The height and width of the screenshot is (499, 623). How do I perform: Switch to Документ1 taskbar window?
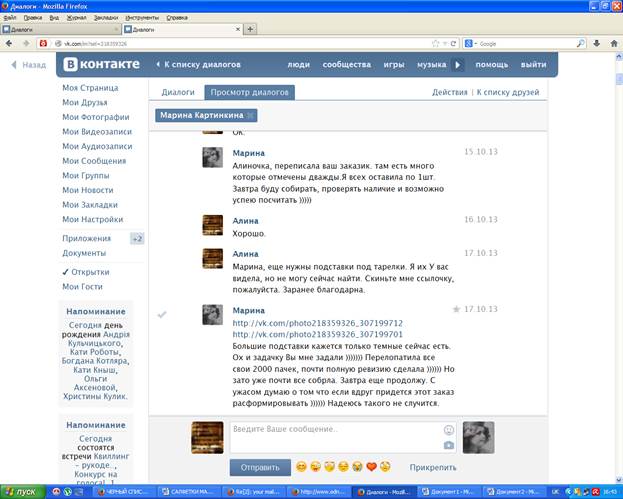click(x=450, y=492)
